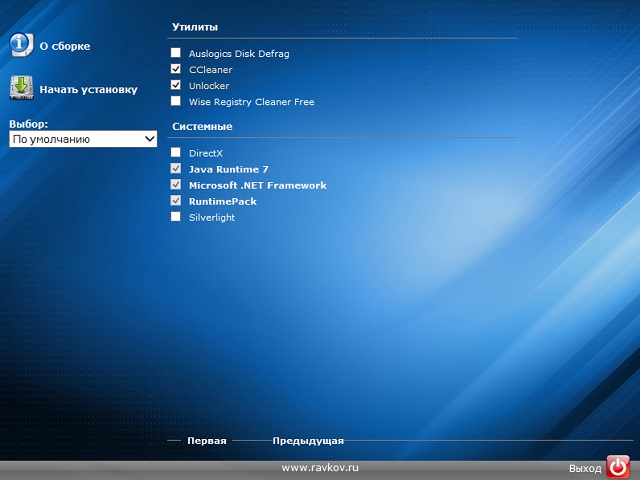Image resolution: width=640 pixels, height=480 pixels.
Task: Click the Java Runtime 7 label
Action: [229, 169]
